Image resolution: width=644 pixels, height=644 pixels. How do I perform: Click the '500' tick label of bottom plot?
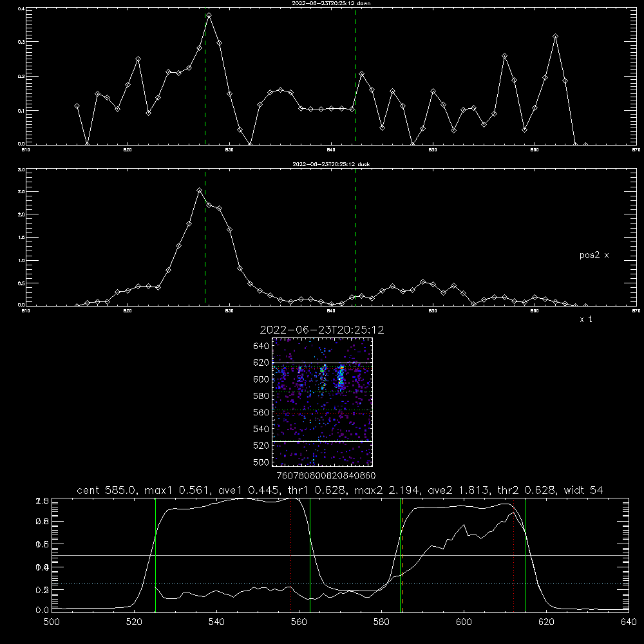click(52, 622)
